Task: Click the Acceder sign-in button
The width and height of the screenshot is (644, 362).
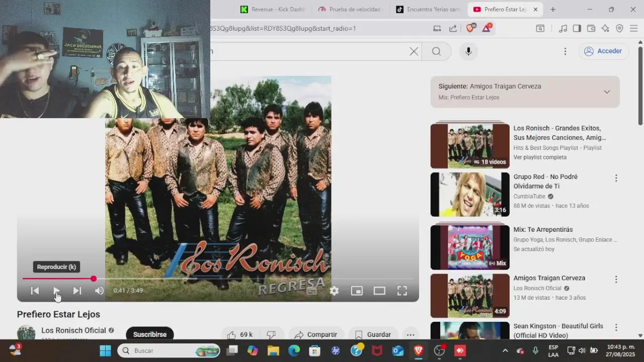Action: (603, 51)
